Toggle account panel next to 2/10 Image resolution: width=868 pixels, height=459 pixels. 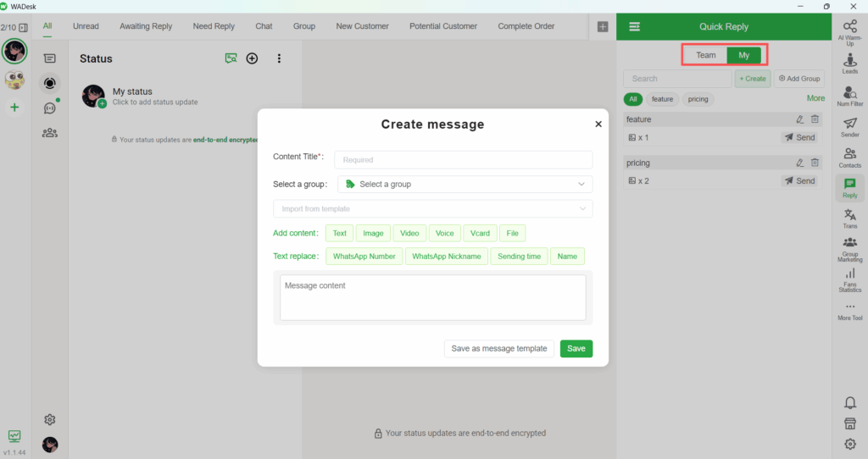tap(23, 27)
